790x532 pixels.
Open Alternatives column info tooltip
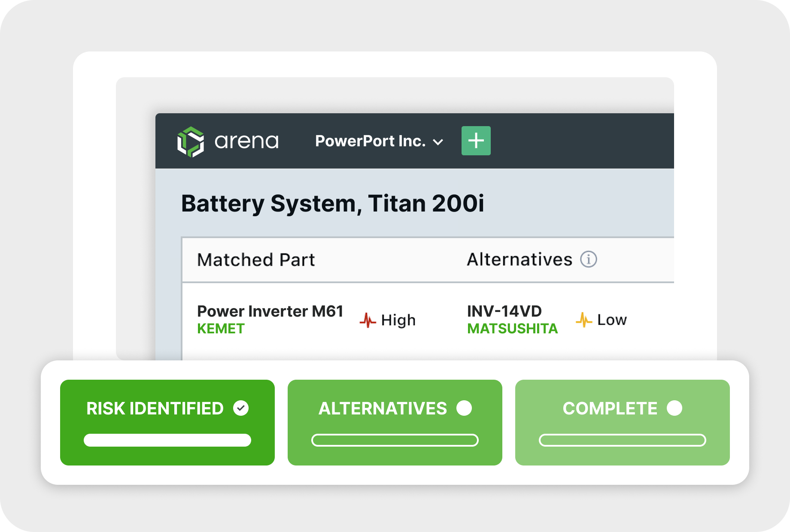point(589,259)
